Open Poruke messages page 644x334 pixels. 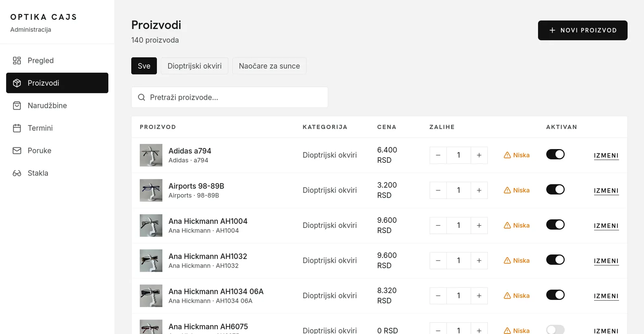point(57,151)
